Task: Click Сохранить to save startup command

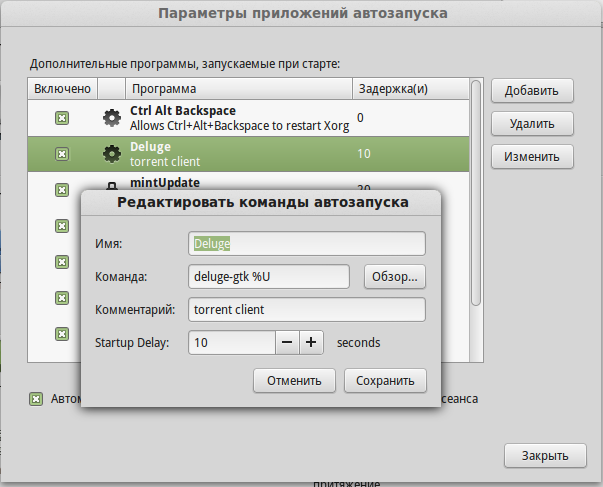Action: coord(385,380)
